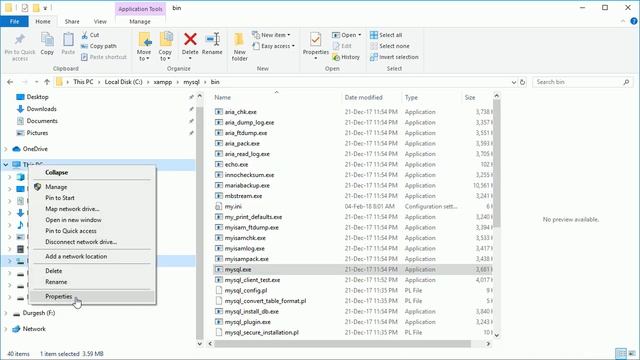Expand Durgesh (F:) tree node
Screen dimensions: 640x360
coord(6,313)
